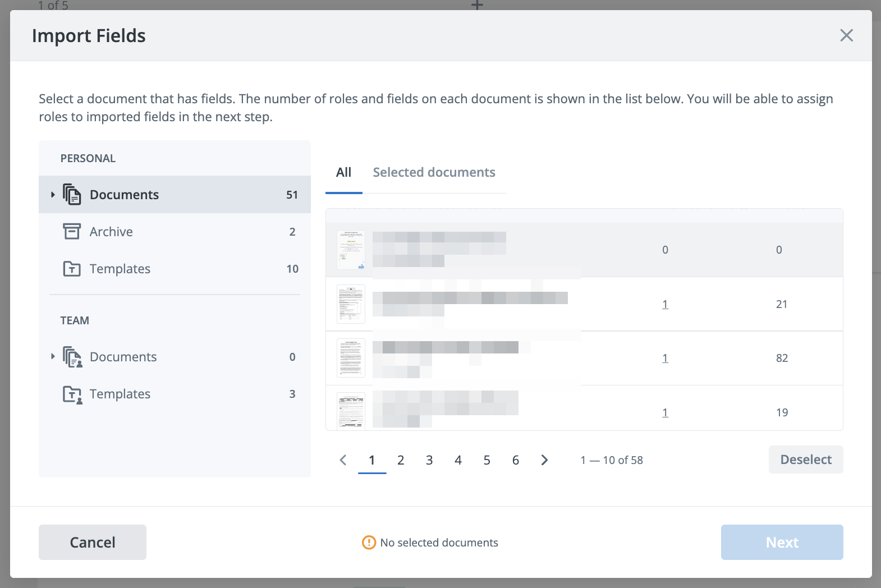The width and height of the screenshot is (881, 588).
Task: Click the Deselect button
Action: tap(805, 460)
